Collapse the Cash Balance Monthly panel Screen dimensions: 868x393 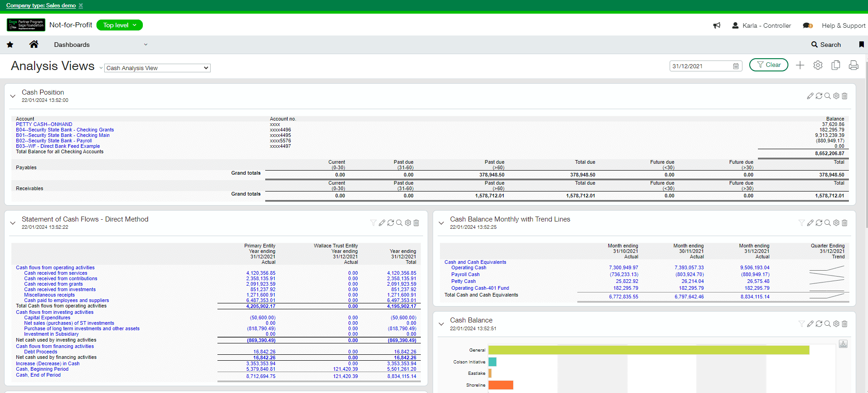click(x=441, y=223)
